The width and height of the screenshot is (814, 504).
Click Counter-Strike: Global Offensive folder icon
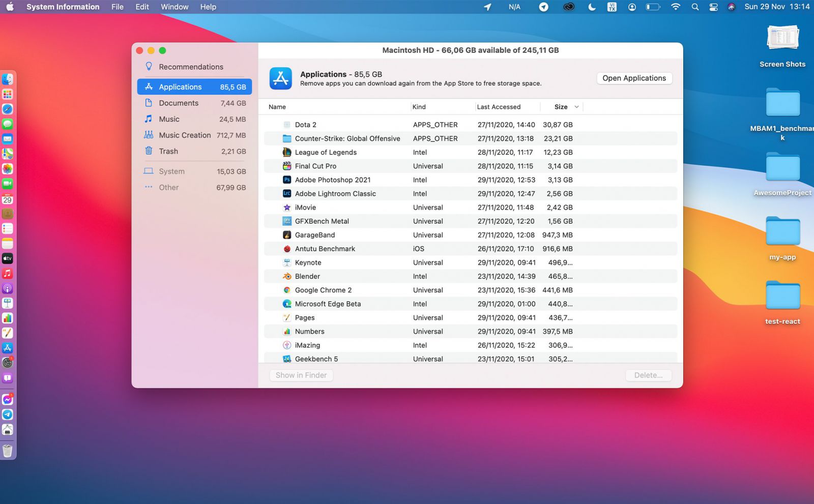click(287, 138)
